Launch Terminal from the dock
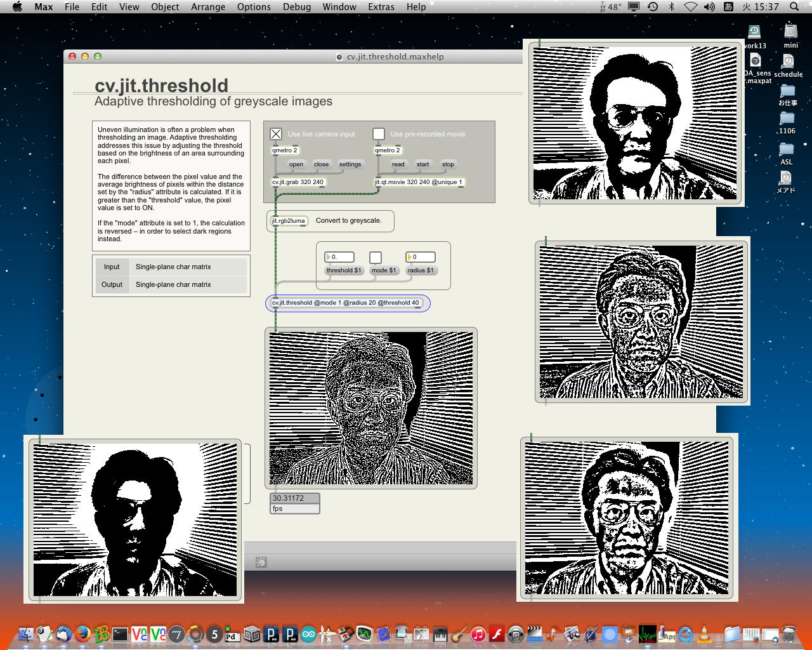 point(120,633)
